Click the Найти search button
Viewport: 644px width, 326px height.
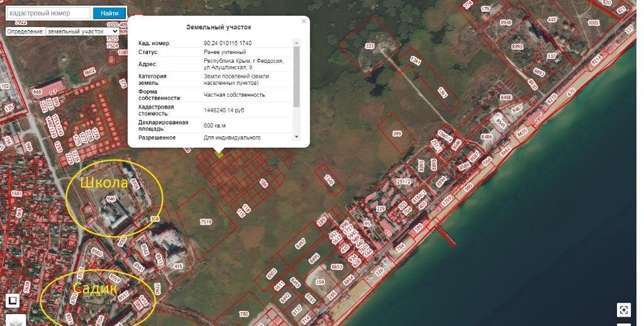tap(109, 13)
